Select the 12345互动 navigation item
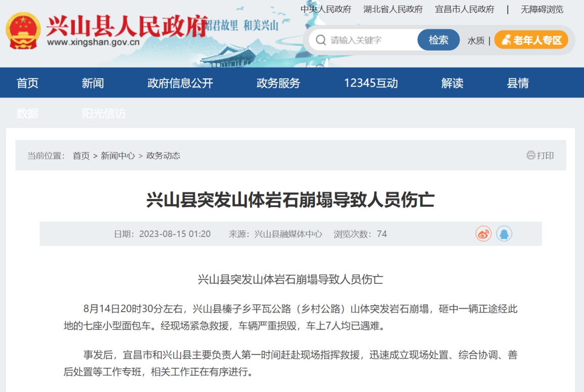584x392 pixels. [371, 83]
